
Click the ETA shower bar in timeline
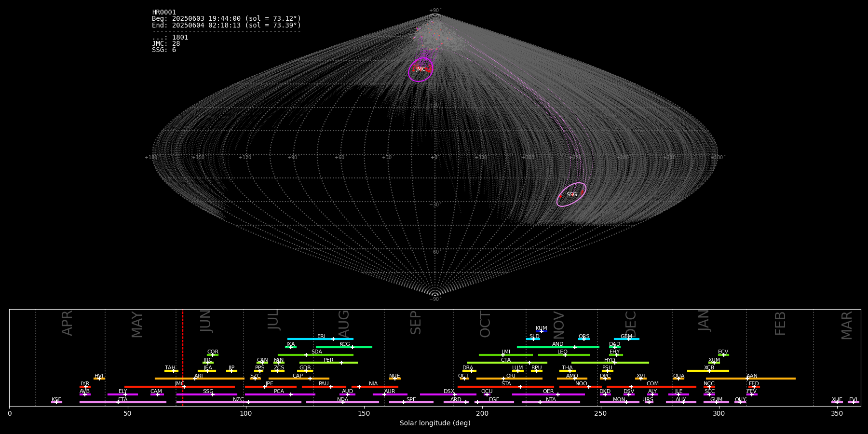click(123, 402)
